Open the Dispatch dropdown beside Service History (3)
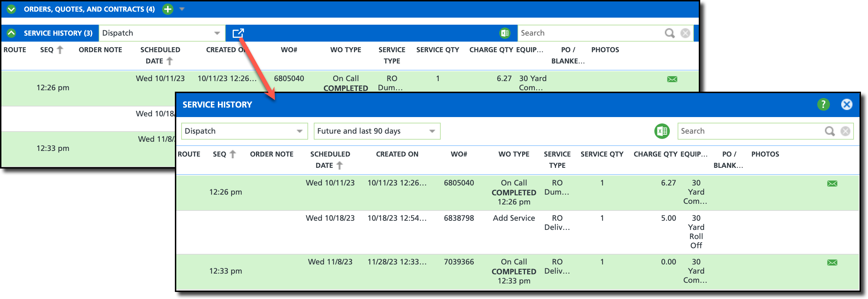This screenshot has height=299, width=868. pyautogui.click(x=162, y=33)
